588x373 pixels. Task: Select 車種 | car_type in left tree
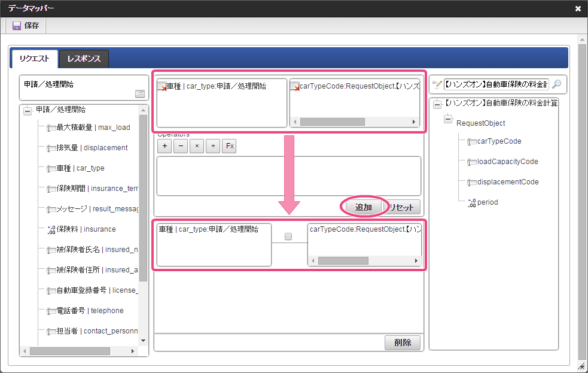click(x=80, y=168)
